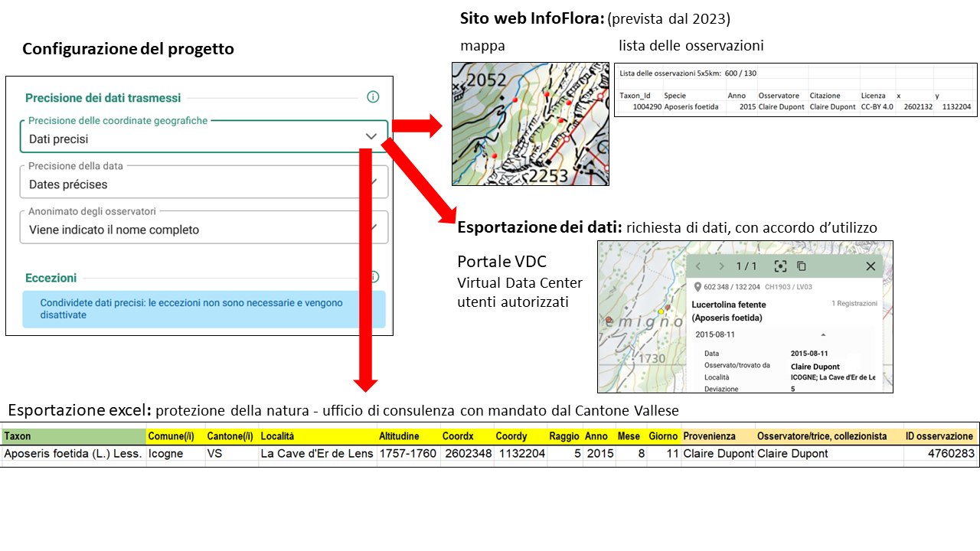
Task: Click the 'Dati precisi' selected value
Action: tap(59, 139)
